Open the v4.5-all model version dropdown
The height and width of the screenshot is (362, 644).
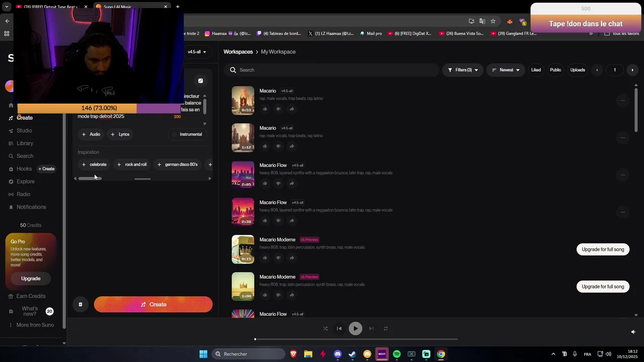coord(197,52)
